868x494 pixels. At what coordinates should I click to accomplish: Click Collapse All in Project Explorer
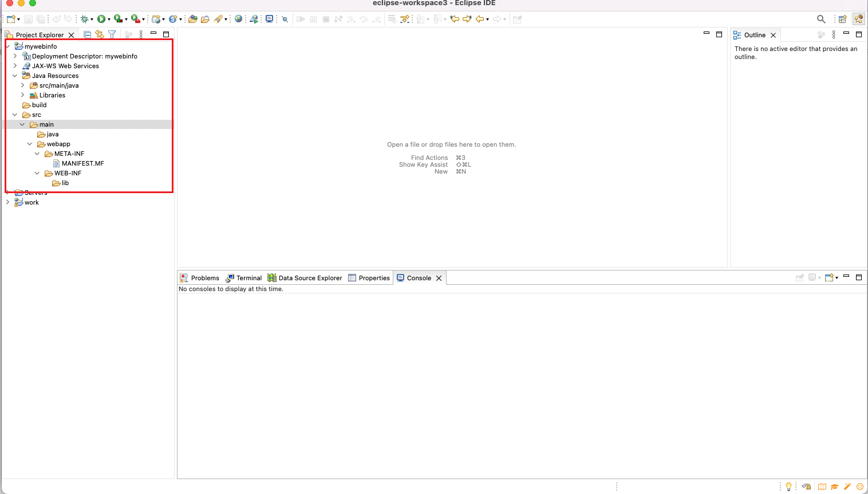click(88, 34)
